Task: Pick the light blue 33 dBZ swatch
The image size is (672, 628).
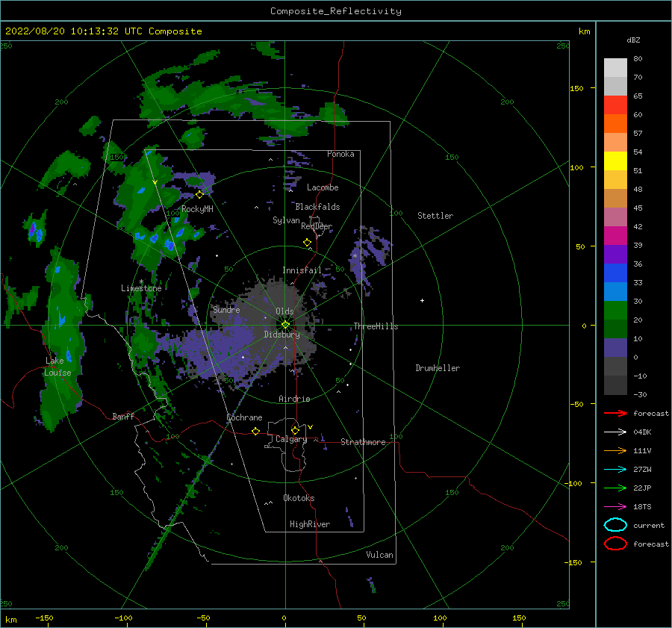Action: [x=615, y=291]
